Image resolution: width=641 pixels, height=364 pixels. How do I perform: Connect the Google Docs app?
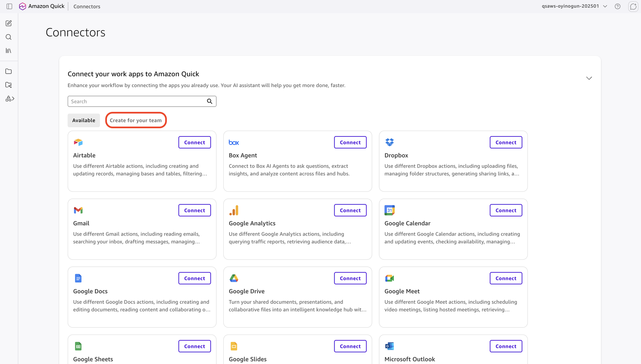click(195, 278)
